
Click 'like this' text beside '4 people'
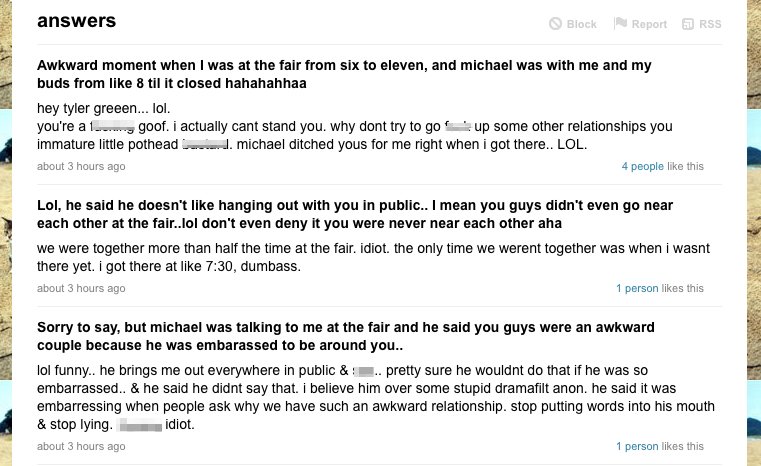(685, 166)
